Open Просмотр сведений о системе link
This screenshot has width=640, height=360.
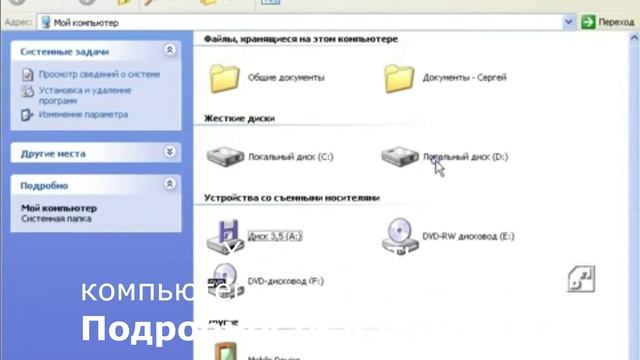99,74
